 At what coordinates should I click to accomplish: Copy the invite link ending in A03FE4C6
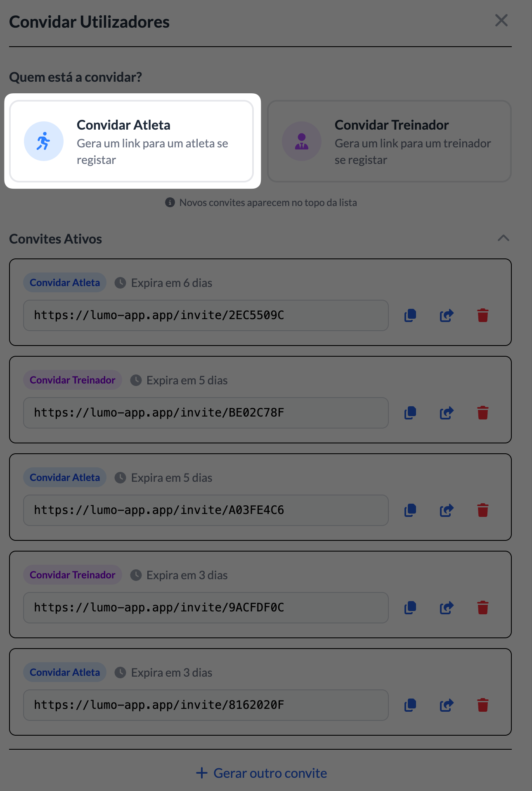[x=410, y=510]
